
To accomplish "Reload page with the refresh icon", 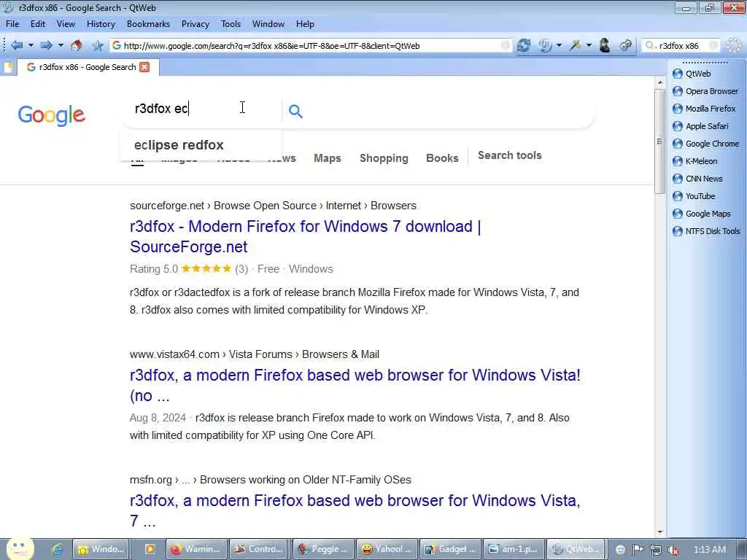I will (x=524, y=45).
